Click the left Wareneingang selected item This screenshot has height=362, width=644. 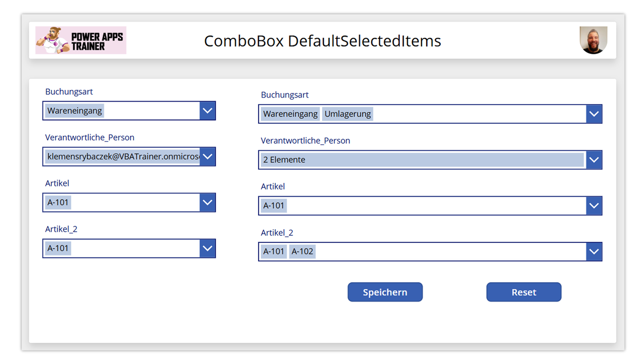coord(74,111)
